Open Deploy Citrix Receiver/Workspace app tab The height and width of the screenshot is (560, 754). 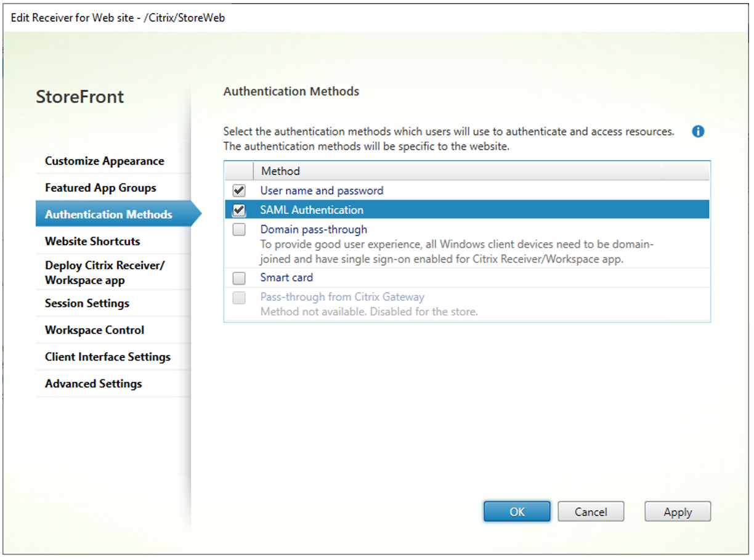[x=105, y=273]
